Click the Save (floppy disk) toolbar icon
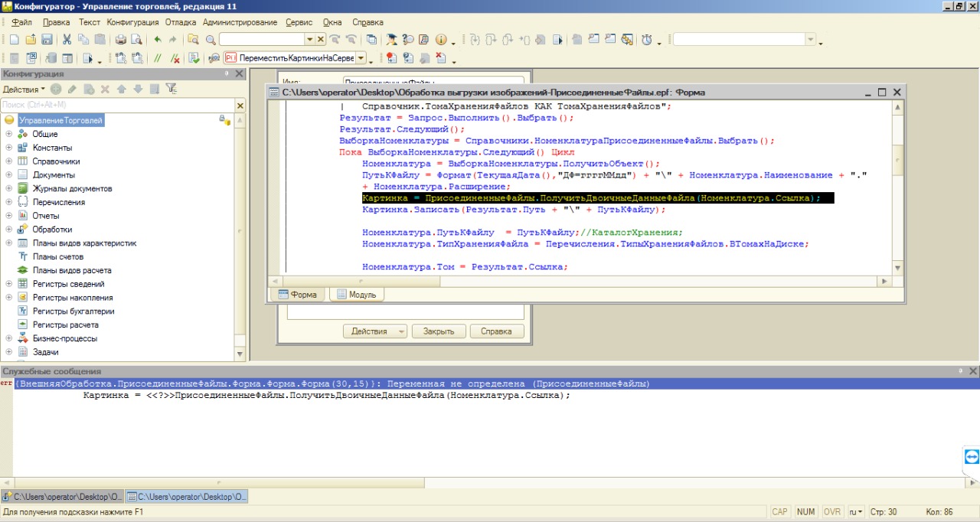This screenshot has width=980, height=522. click(47, 39)
